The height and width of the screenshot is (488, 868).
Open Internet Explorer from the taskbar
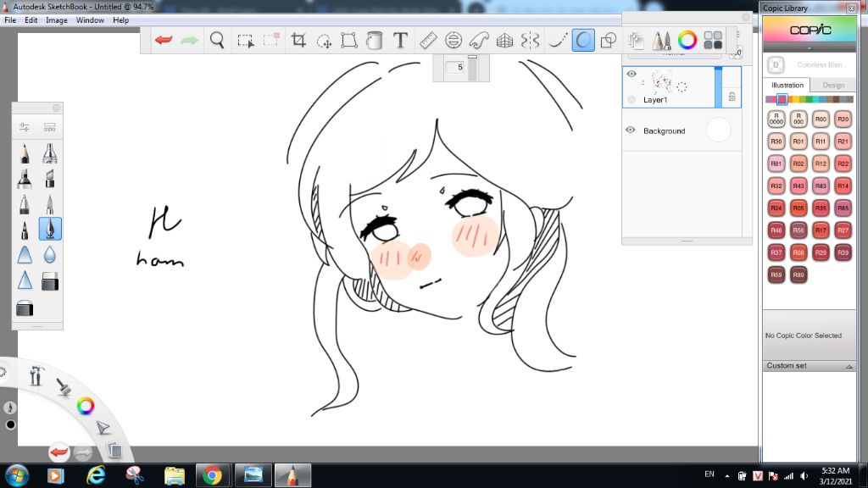tap(96, 475)
